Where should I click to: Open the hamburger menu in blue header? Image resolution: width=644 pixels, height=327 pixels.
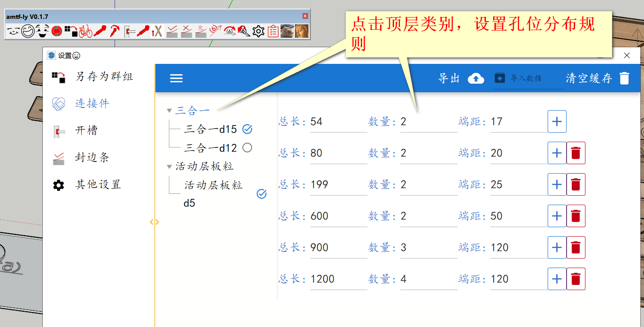(176, 78)
